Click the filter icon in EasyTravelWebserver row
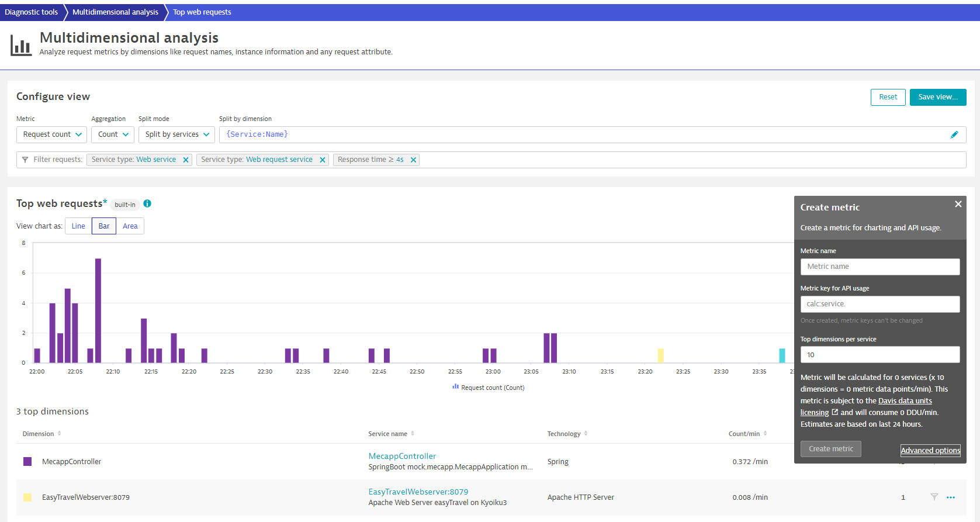 point(934,497)
